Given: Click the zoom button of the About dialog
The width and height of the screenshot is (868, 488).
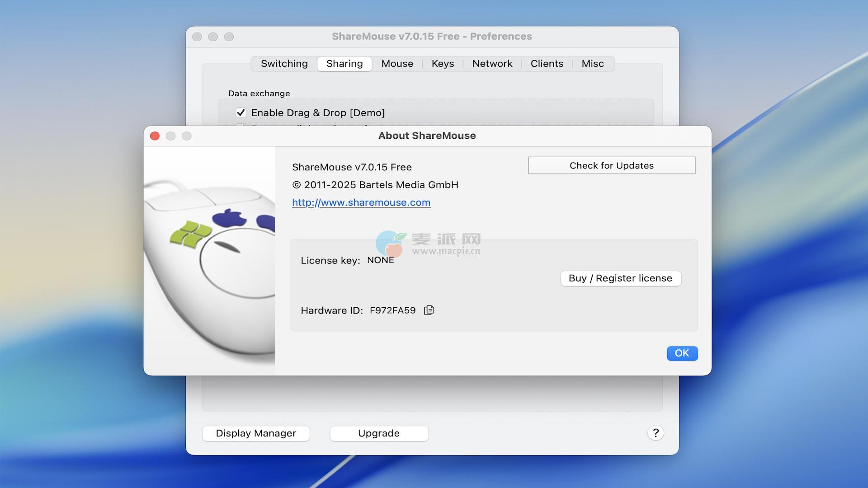Looking at the screenshot, I should click(x=187, y=136).
